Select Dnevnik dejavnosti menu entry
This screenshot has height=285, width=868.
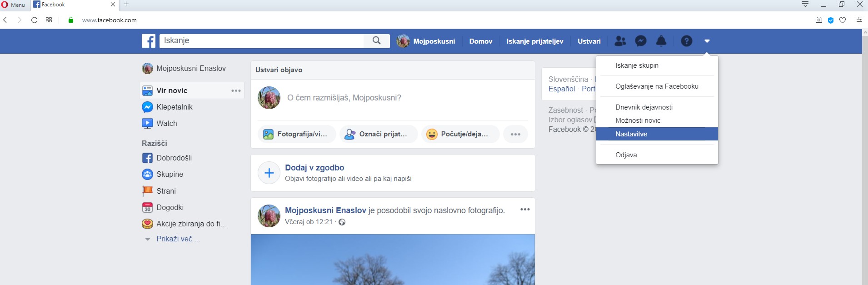[644, 107]
